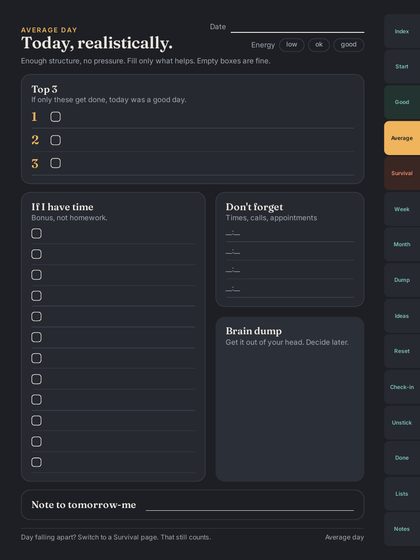
Task: Set energy level to low
Action: coord(291,45)
